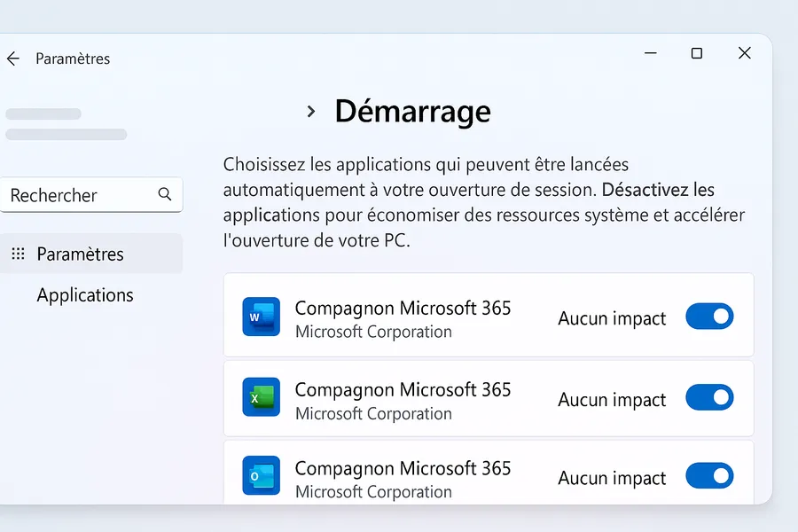Turn off the Outlook Compagnon Microsoft 365 toggle
The width and height of the screenshot is (798, 532).
point(709,476)
